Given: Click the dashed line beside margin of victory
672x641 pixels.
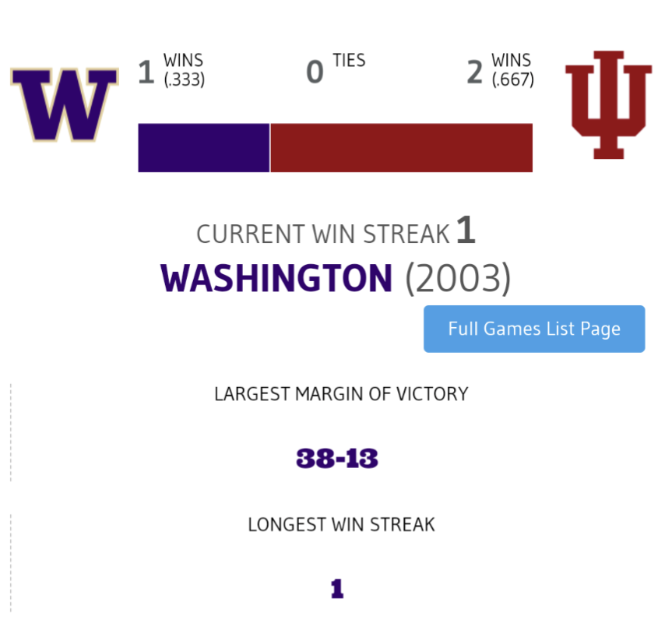Looking at the screenshot, I should tap(11, 432).
